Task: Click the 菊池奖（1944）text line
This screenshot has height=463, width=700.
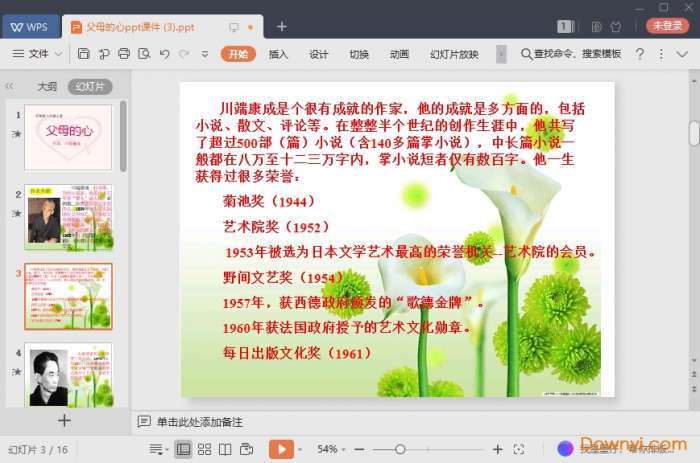Action: [270, 201]
